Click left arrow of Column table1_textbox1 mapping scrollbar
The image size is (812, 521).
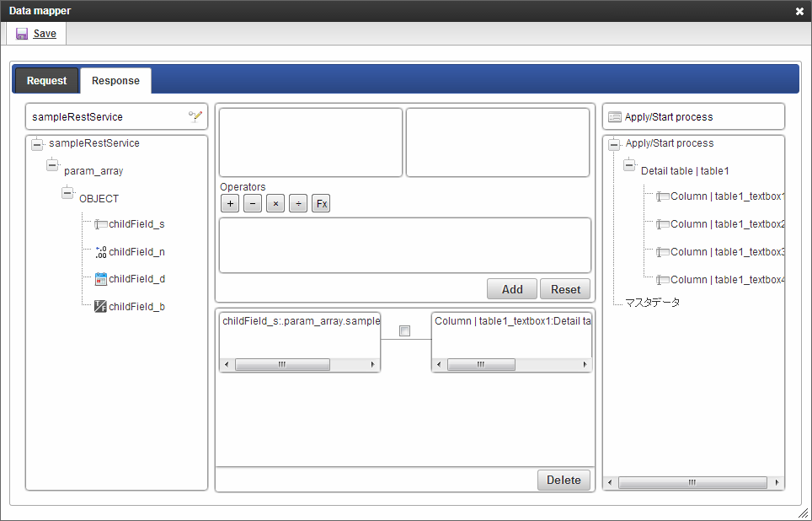click(x=439, y=364)
